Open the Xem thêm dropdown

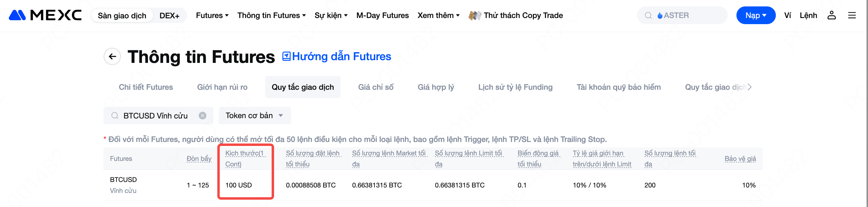pos(438,16)
